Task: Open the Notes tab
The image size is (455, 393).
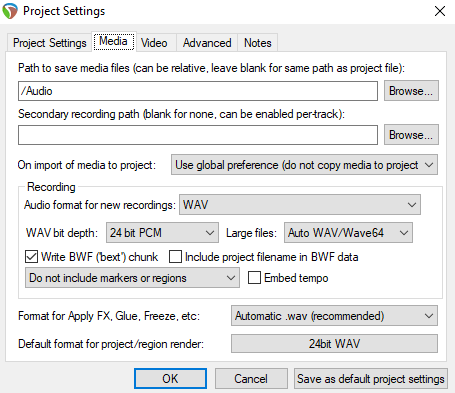Action: [x=257, y=43]
